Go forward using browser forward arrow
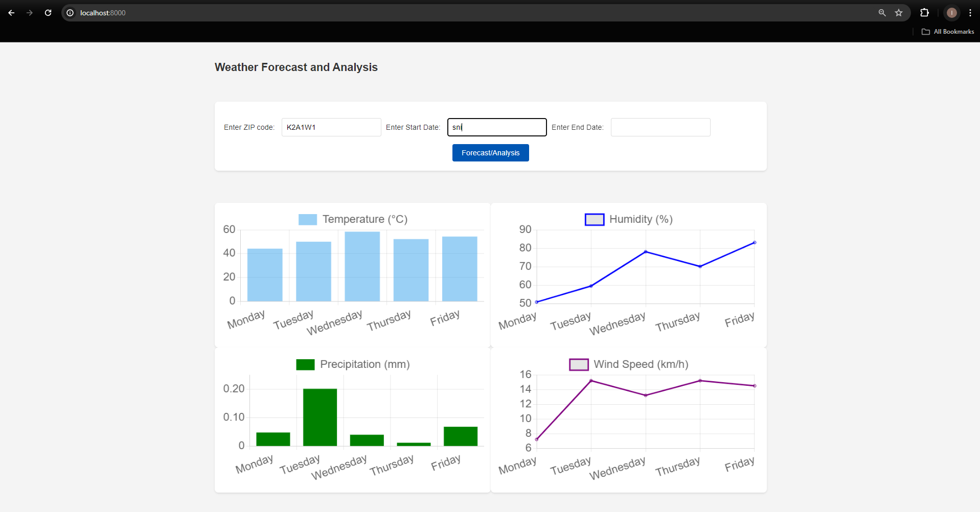This screenshot has width=980, height=512. coord(30,13)
